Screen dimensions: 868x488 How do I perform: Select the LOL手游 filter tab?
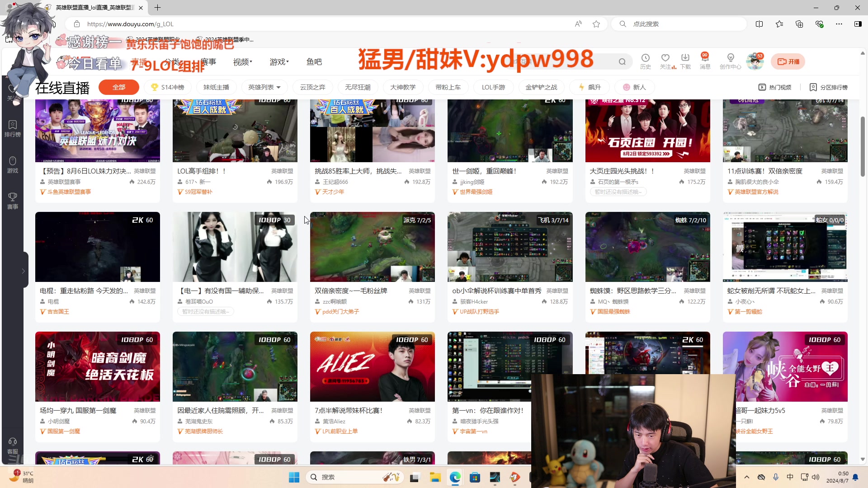point(493,87)
